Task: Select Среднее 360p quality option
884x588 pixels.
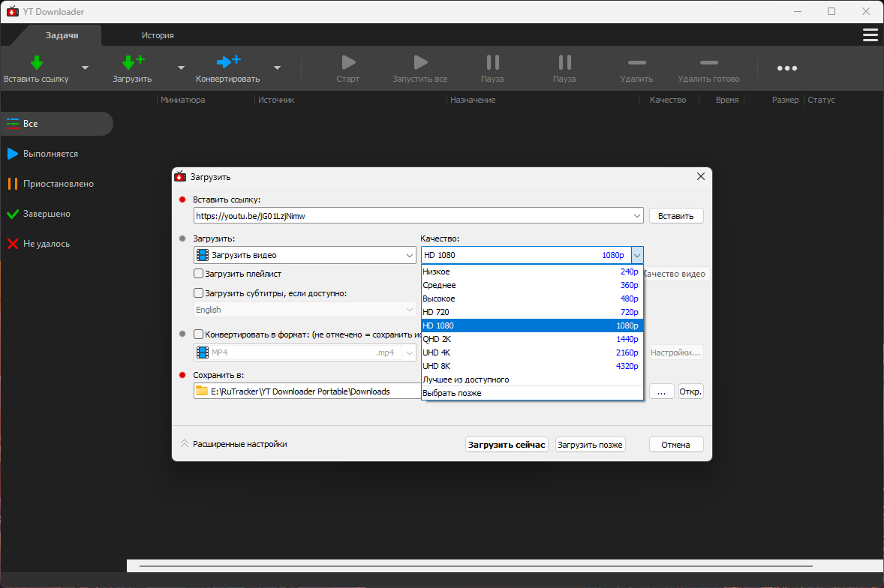Action: click(x=531, y=285)
